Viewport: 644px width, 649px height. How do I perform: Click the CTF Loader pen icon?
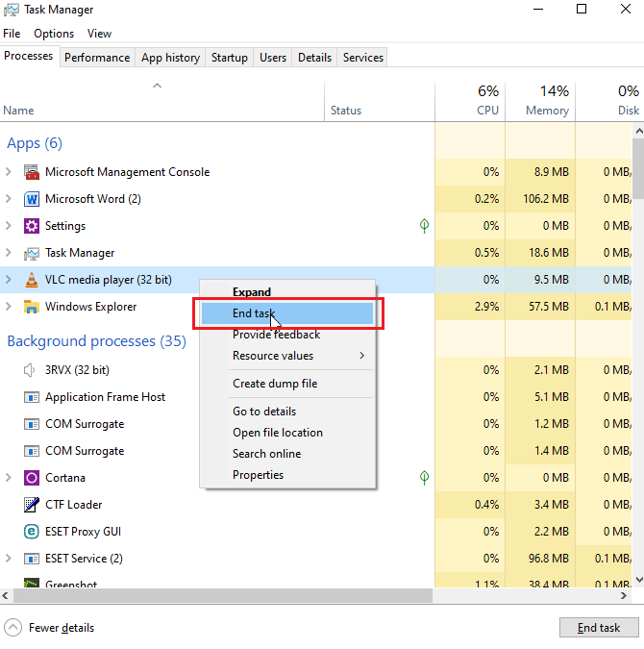(32, 505)
